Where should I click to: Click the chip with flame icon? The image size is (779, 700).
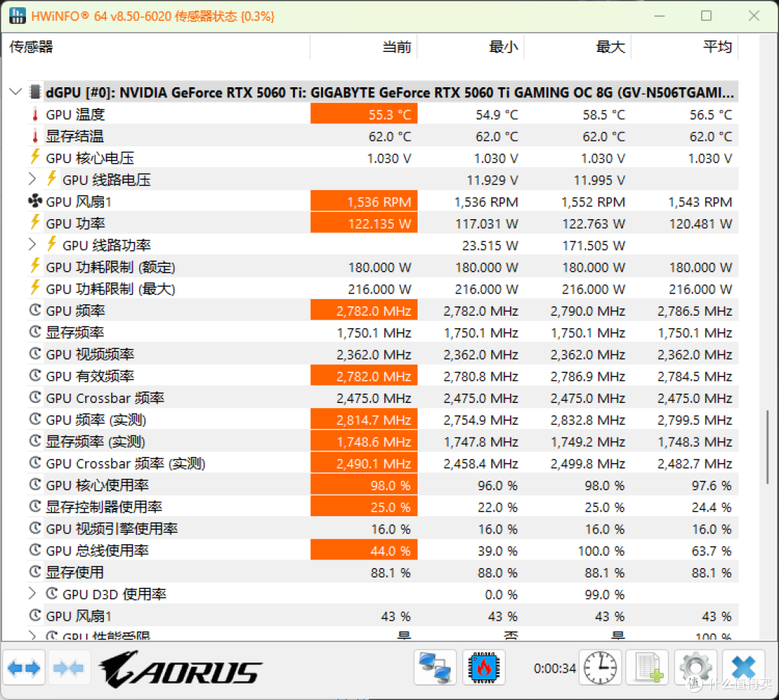tap(483, 668)
